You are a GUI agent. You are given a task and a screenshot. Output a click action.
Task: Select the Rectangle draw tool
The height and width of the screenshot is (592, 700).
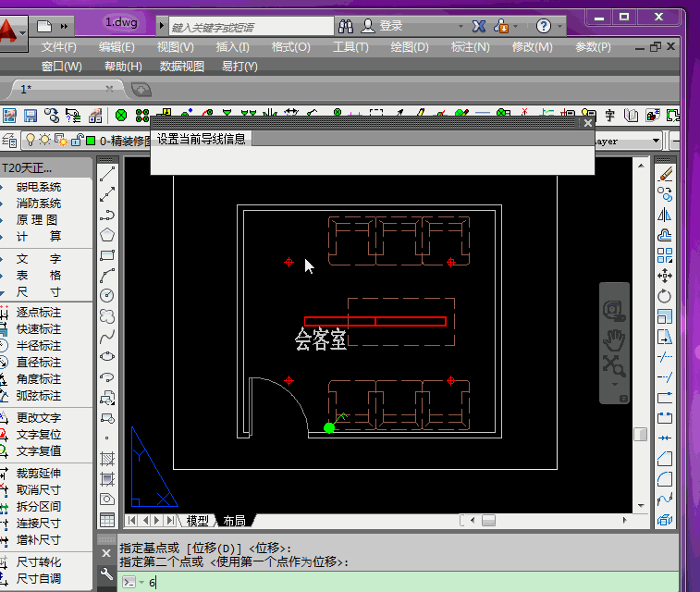(107, 255)
